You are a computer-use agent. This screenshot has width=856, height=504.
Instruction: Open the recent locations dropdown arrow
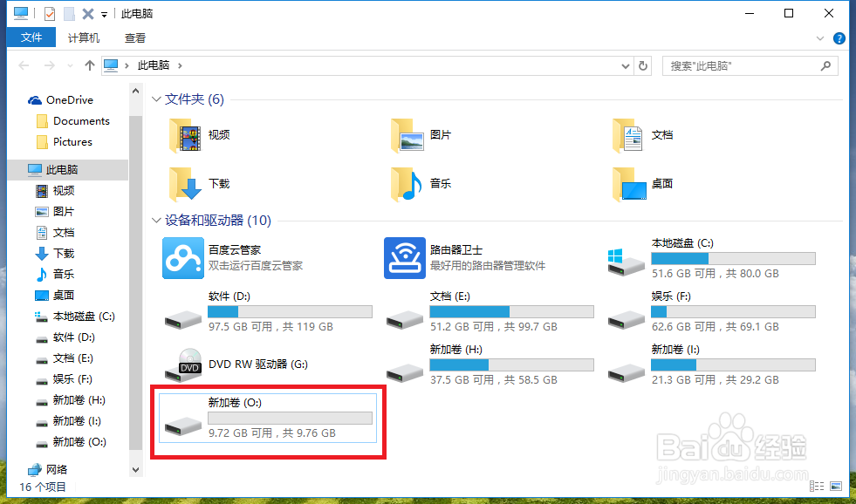tap(70, 66)
